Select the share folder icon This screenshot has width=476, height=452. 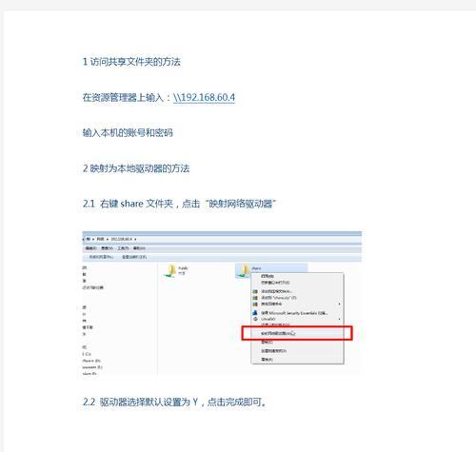pyautogui.click(x=244, y=271)
